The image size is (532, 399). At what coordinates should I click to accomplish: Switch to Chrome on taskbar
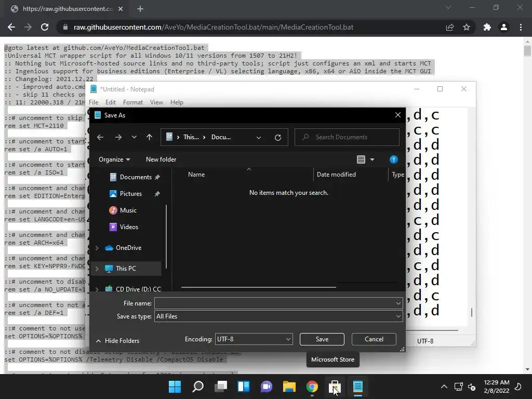[x=312, y=387]
